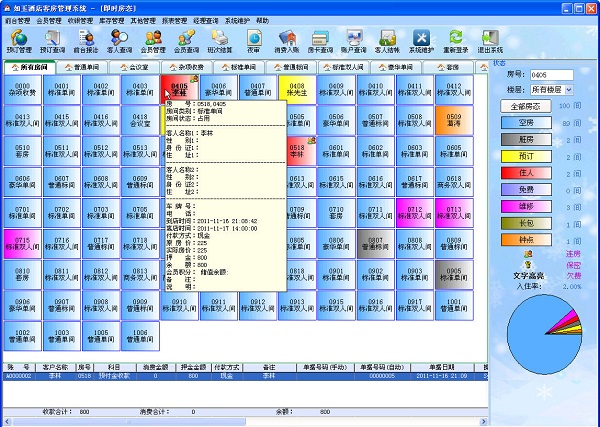Select room 1006 普通单间 tile
Image resolution: width=600 pixels, height=427 pixels.
pyautogui.click(x=140, y=336)
